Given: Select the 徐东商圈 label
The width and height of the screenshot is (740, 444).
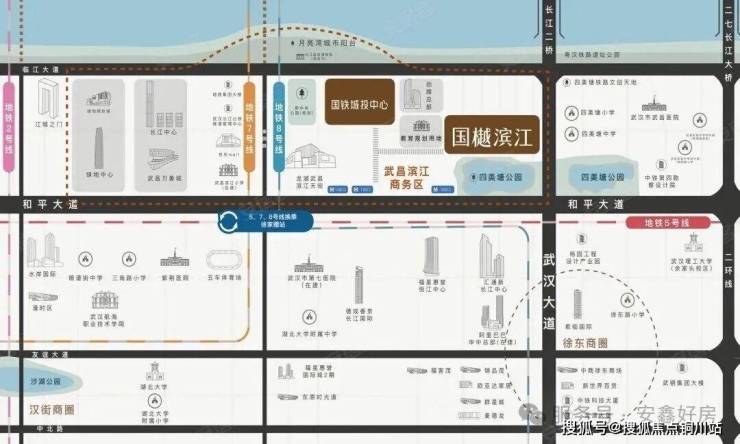Looking at the screenshot, I should tap(585, 343).
